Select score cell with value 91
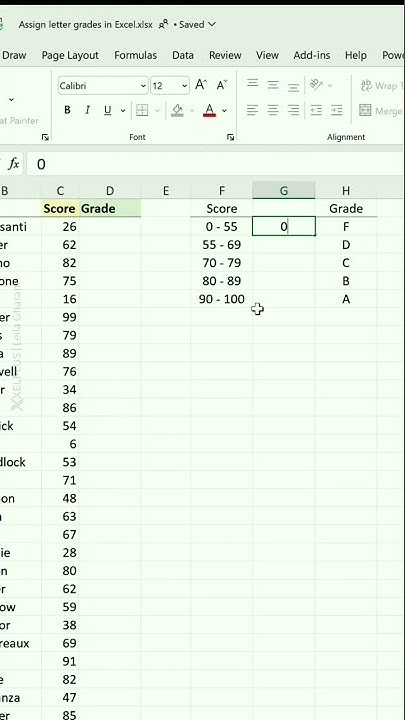This screenshot has width=405, height=720. pyautogui.click(x=60, y=662)
